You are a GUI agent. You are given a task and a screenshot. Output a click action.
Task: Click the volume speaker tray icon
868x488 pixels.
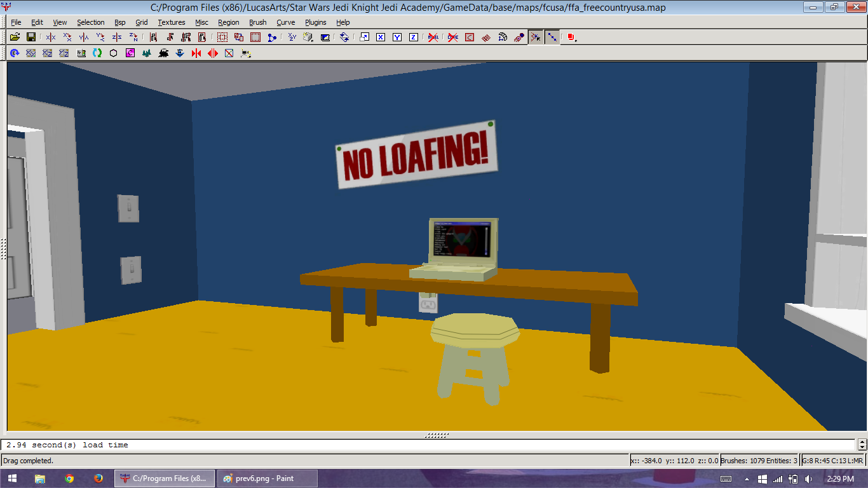808,478
